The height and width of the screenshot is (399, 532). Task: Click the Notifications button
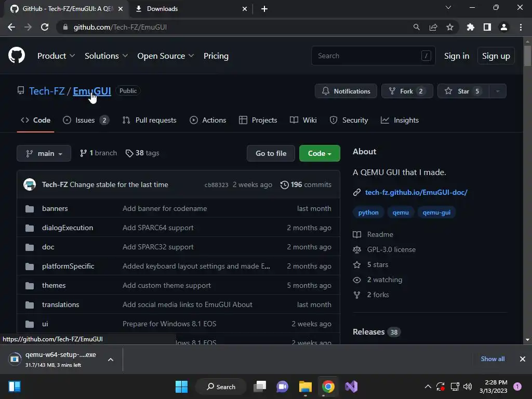tap(345, 91)
